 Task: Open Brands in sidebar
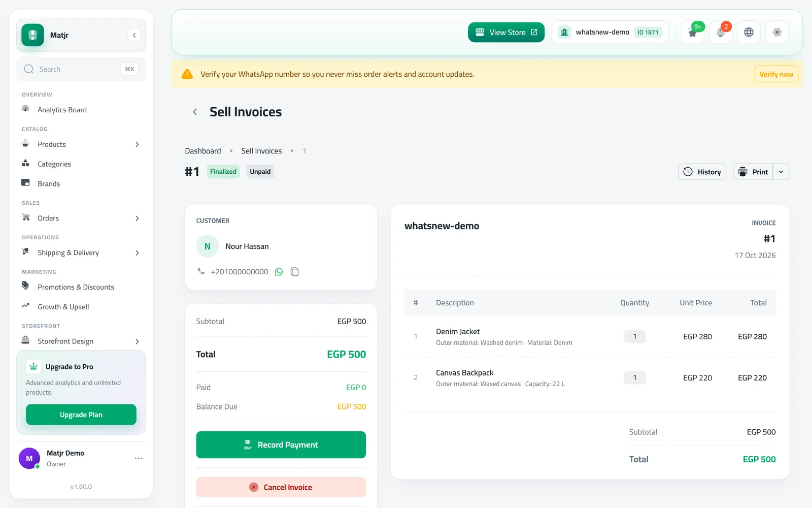[x=81, y=184]
